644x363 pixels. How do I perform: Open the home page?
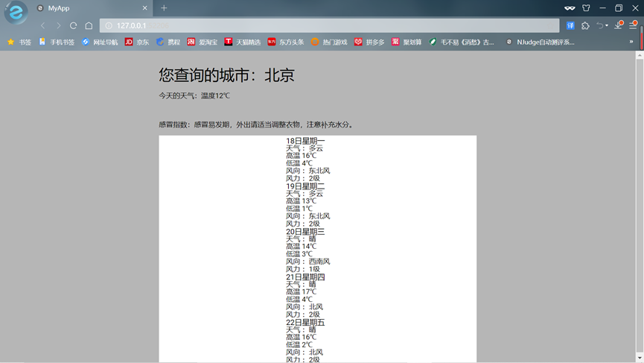(x=89, y=25)
